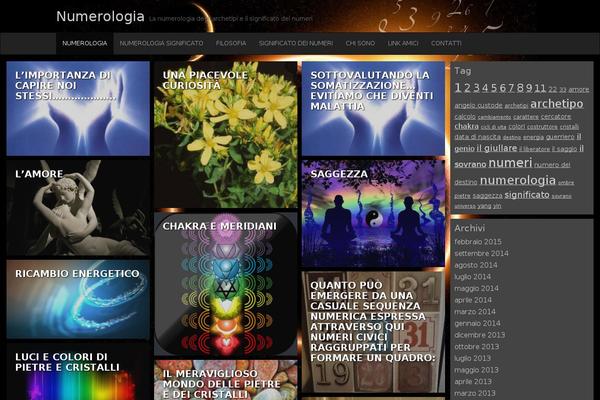This screenshot has height=400, width=600.
Task: Select the tag number 22
Action: (x=553, y=90)
